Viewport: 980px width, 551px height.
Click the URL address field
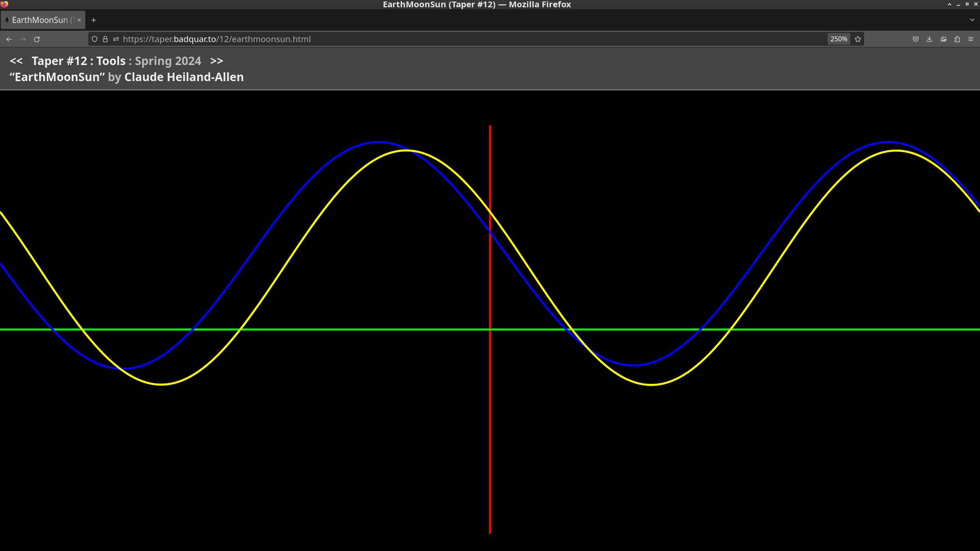pos(459,39)
